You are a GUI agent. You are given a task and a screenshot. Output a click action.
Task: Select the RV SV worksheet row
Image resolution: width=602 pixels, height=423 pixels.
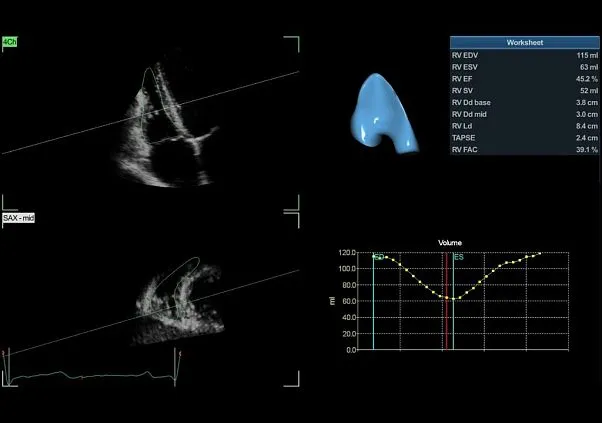(524, 91)
